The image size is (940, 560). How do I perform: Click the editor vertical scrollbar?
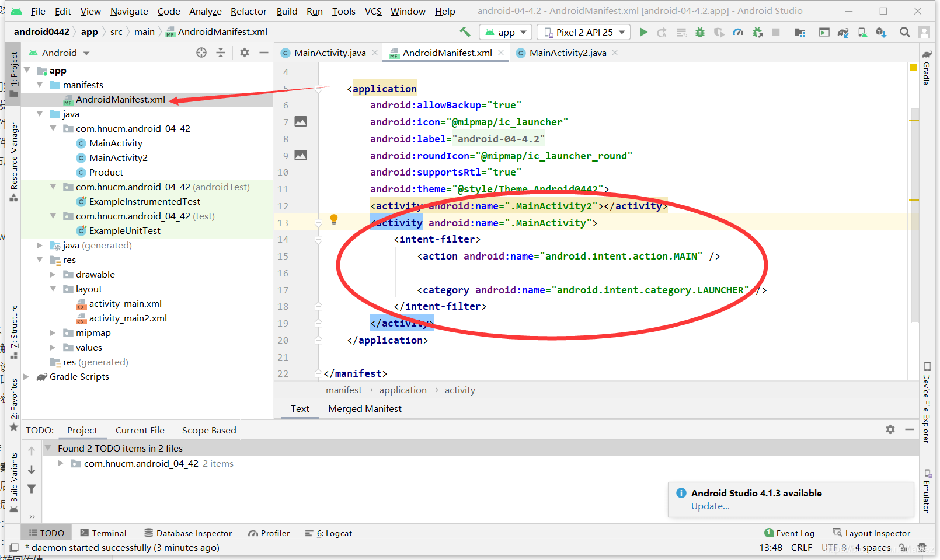pyautogui.click(x=914, y=216)
